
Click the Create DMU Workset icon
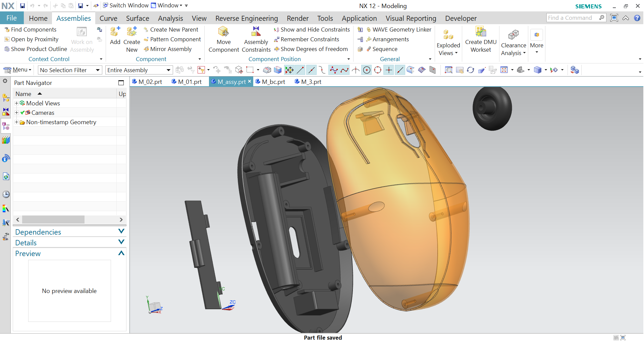[x=481, y=32]
